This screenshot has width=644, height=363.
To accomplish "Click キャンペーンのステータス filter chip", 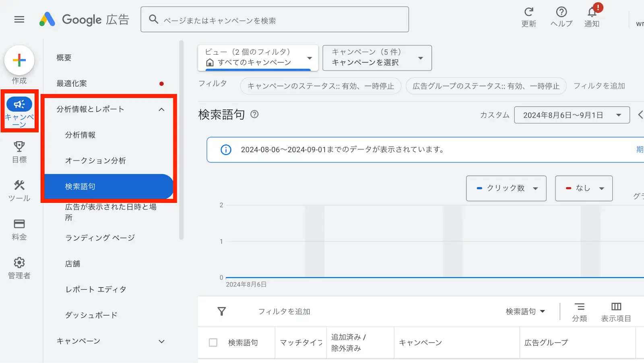I will [321, 86].
